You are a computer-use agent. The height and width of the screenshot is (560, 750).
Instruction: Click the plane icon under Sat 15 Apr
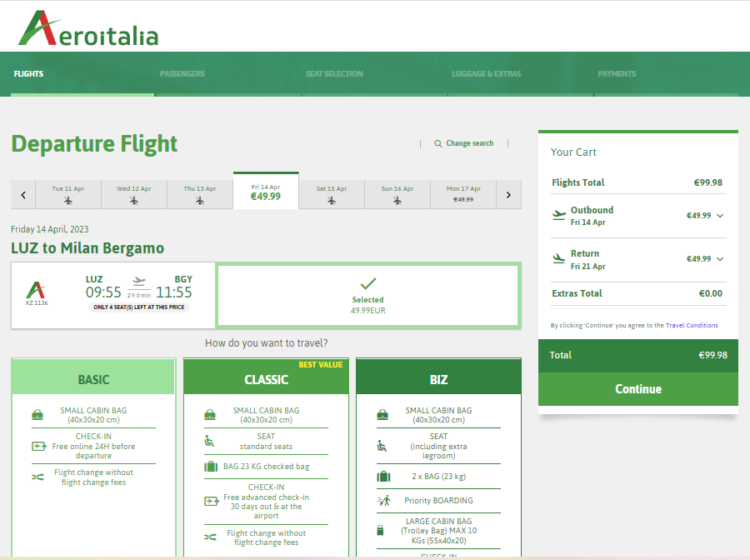point(332,200)
